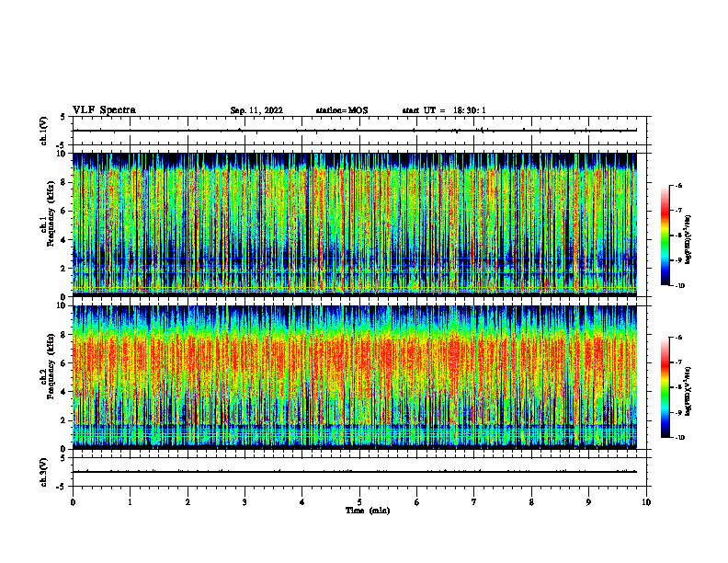Viewport: 728px width, 563px height.
Task: Click the "Time (min)" x-axis label
Action: [368, 511]
